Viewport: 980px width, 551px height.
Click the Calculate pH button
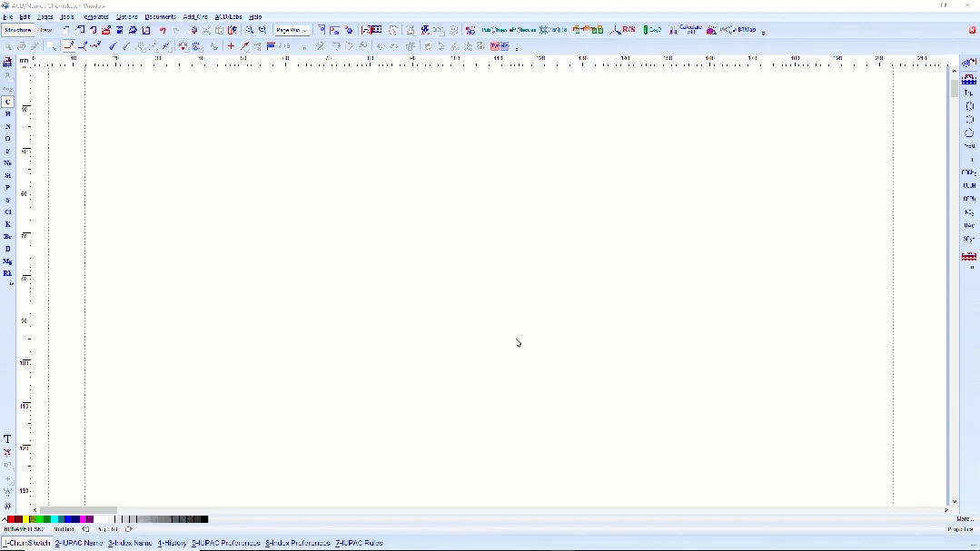686,30
